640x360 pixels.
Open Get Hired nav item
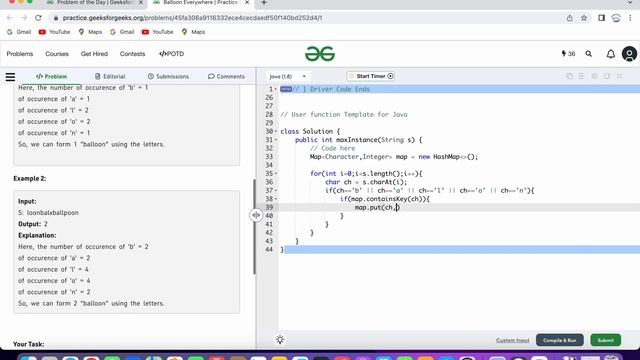tap(94, 54)
